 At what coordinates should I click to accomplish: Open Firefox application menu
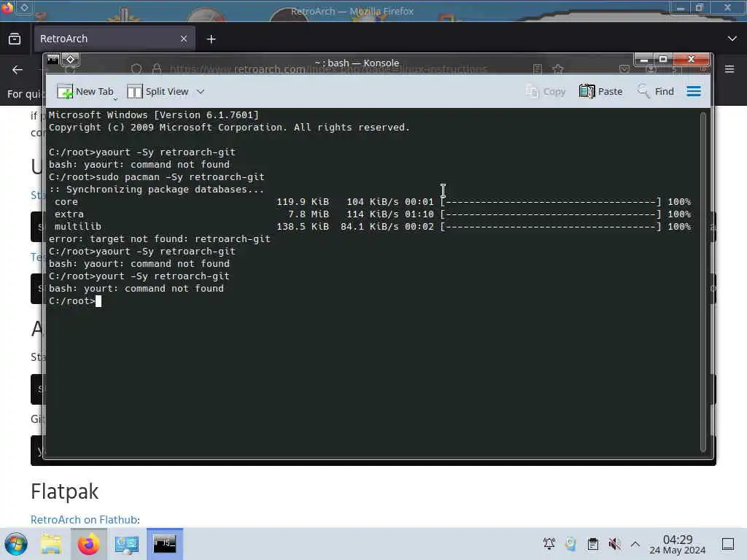coord(729,69)
